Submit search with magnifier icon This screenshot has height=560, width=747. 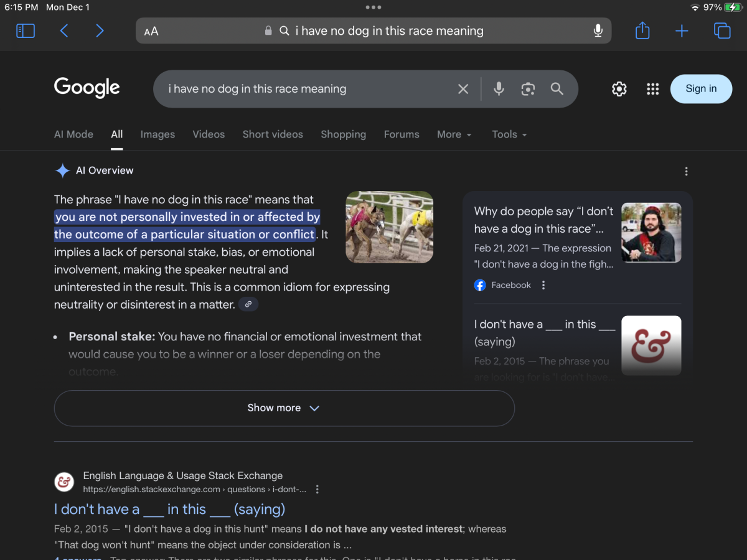[557, 89]
